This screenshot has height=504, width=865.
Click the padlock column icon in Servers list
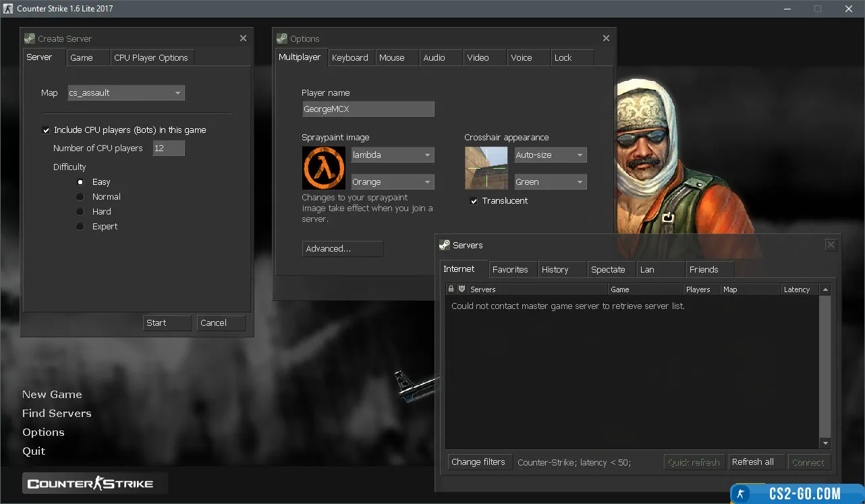click(x=451, y=289)
